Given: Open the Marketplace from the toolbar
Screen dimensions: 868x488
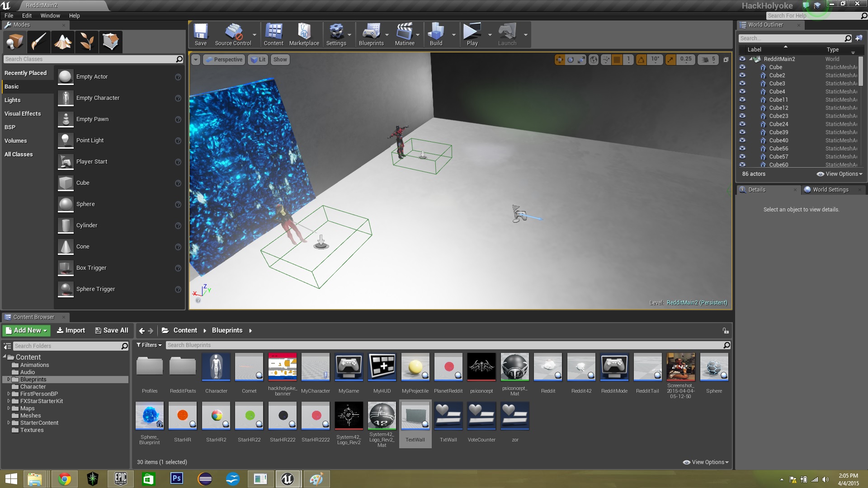Looking at the screenshot, I should (x=304, y=34).
